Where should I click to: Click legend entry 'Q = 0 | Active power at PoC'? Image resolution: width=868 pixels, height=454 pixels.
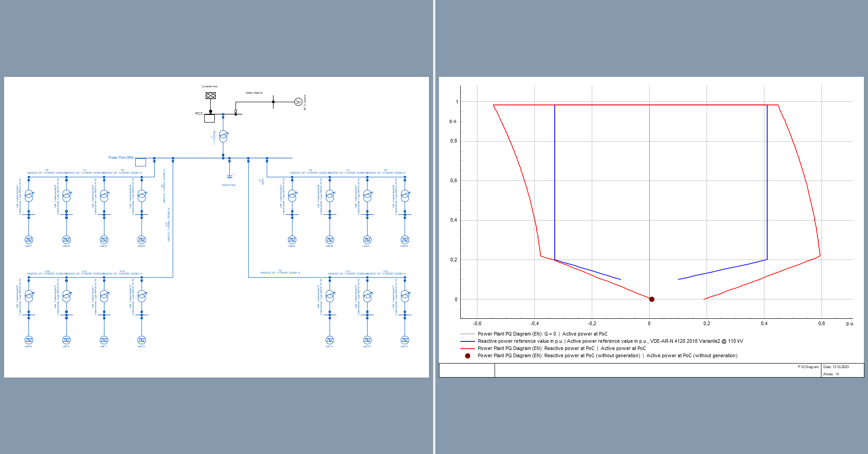[542, 334]
